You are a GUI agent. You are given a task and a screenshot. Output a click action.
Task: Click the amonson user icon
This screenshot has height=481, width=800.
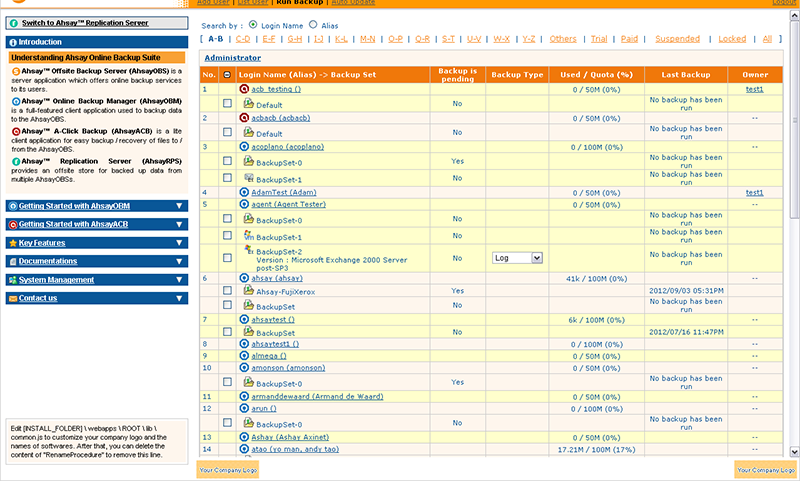(244, 367)
